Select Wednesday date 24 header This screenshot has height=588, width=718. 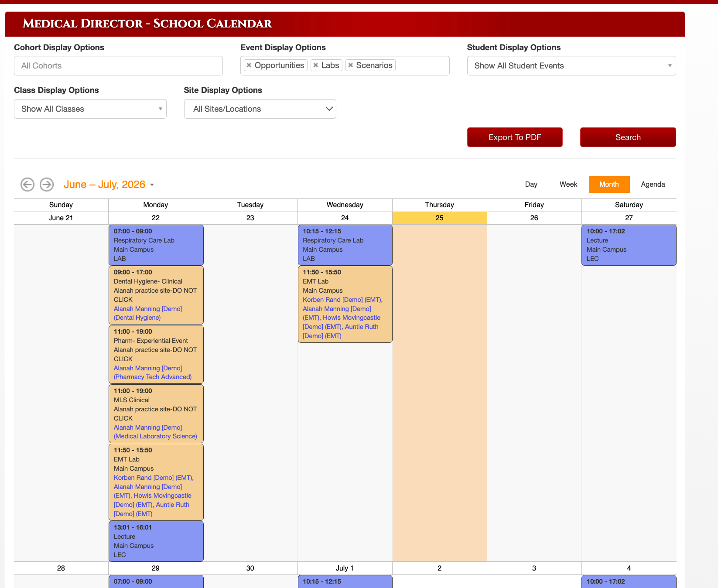pyautogui.click(x=345, y=218)
